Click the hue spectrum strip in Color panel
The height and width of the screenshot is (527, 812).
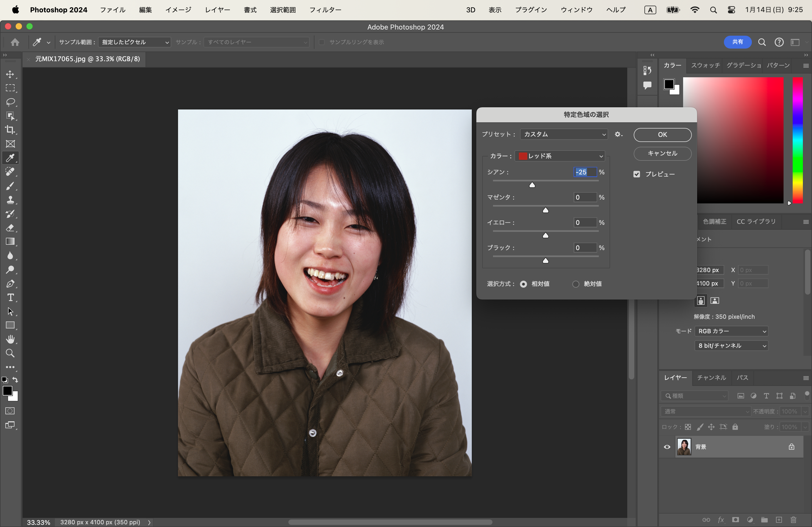pyautogui.click(x=797, y=140)
